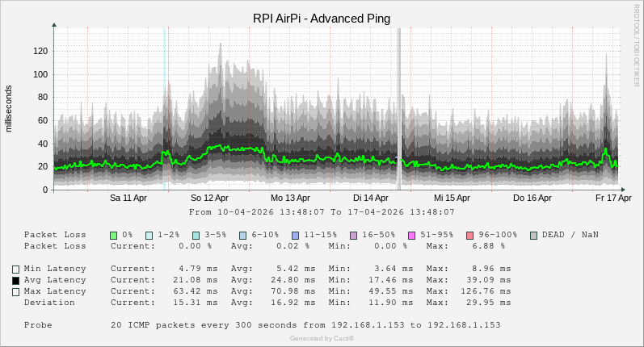Select the 3-5% packet loss legend swatch
The image size is (644, 347).
click(196, 235)
